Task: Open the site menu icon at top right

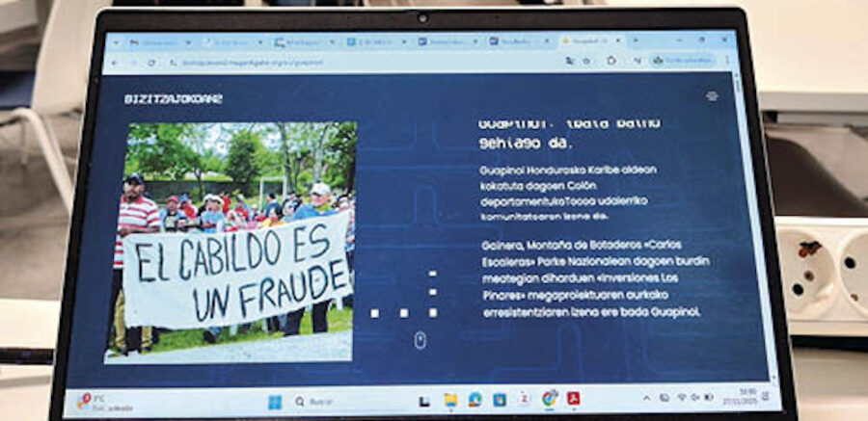Action: tap(712, 95)
